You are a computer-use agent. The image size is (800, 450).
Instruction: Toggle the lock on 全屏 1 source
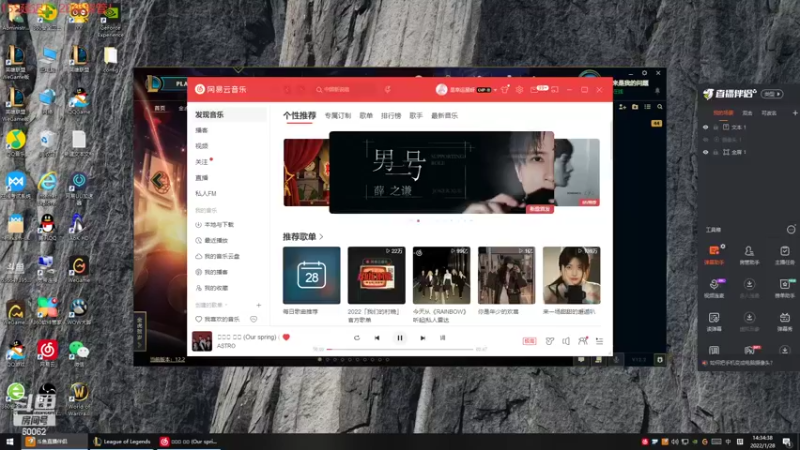tap(716, 152)
